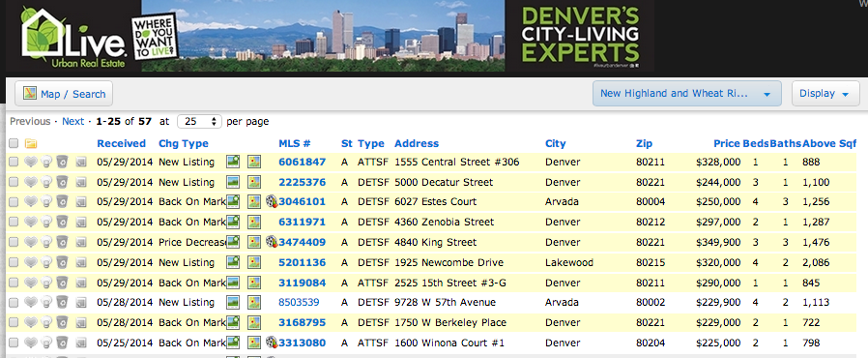This screenshot has height=358, width=868.
Task: Click the Map / Search button
Action: click(x=64, y=94)
